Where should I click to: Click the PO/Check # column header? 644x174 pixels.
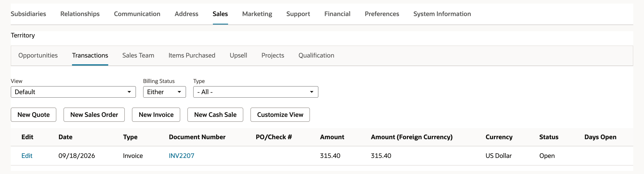pyautogui.click(x=274, y=137)
